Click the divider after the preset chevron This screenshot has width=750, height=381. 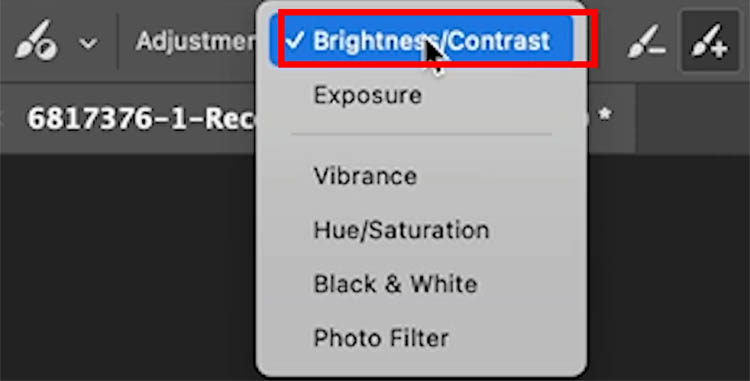117,41
